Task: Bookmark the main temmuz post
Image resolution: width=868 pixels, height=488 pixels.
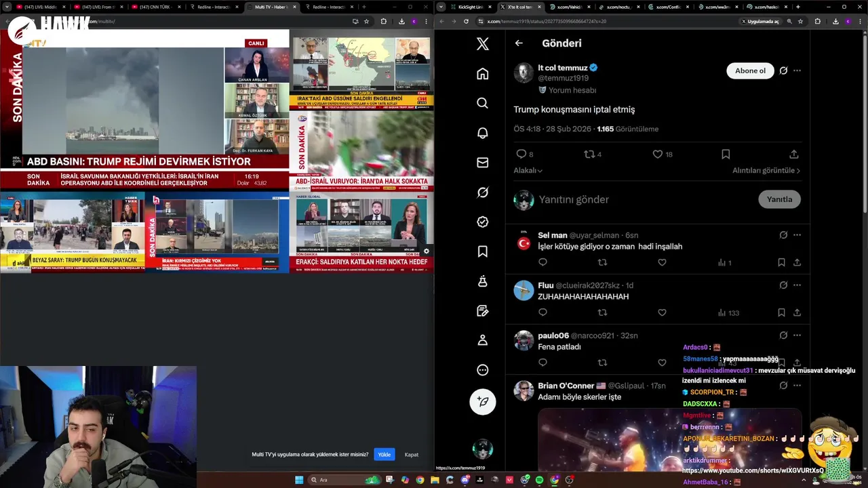Action: (x=726, y=155)
